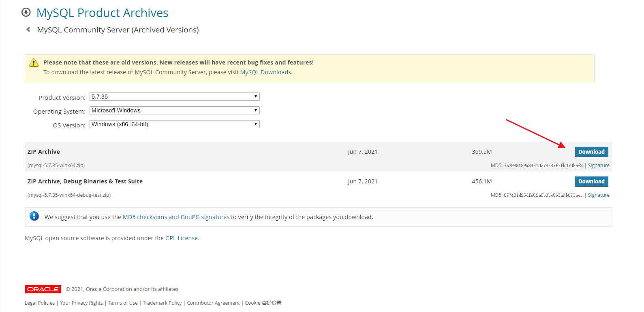The height and width of the screenshot is (312, 644).
Task: Click the OS Version label
Action: pos(69,125)
